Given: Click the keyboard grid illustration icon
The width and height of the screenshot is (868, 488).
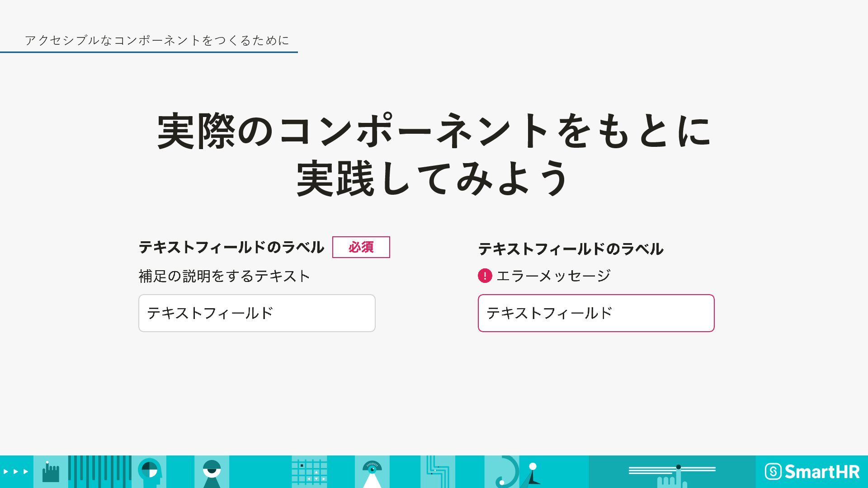Looking at the screenshot, I should tap(309, 472).
